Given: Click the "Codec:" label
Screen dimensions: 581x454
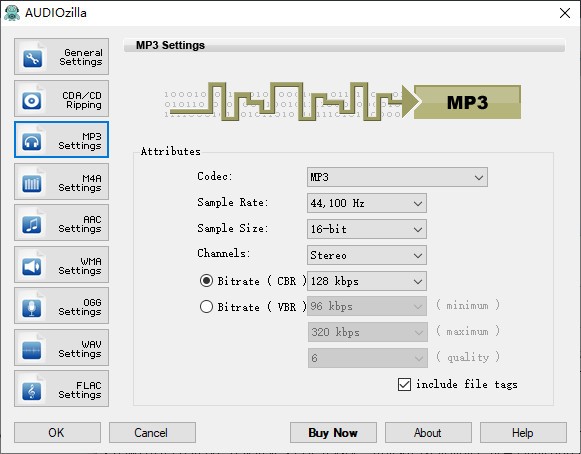Looking at the screenshot, I should [215, 176].
